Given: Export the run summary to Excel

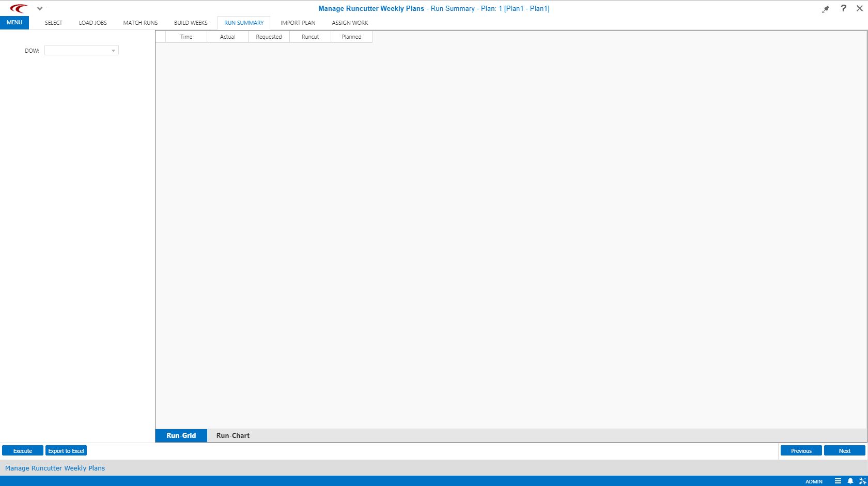Looking at the screenshot, I should (66, 450).
